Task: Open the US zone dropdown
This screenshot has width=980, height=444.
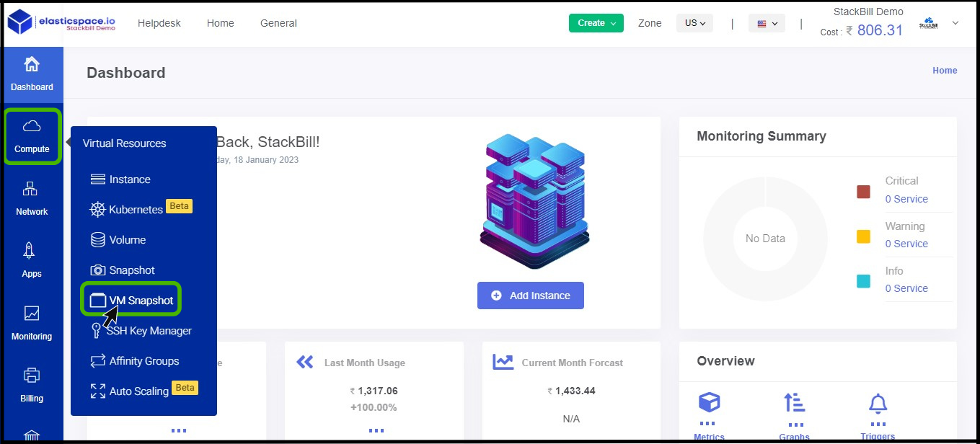Action: point(694,23)
